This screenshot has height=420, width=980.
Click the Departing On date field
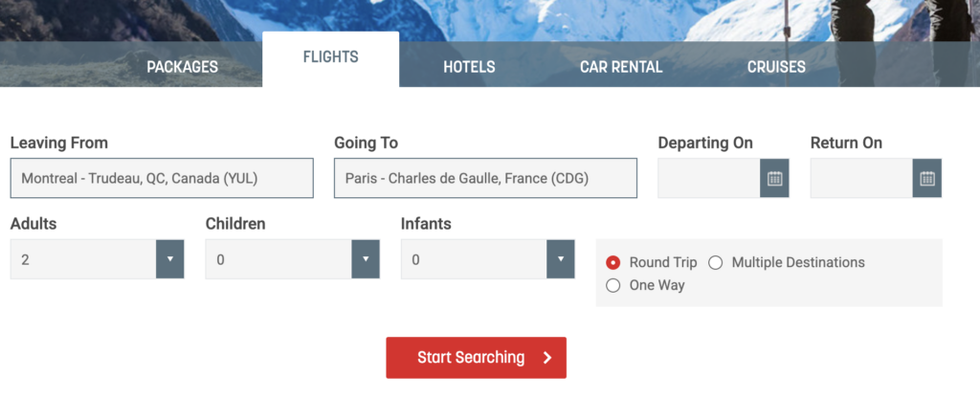coord(709,178)
